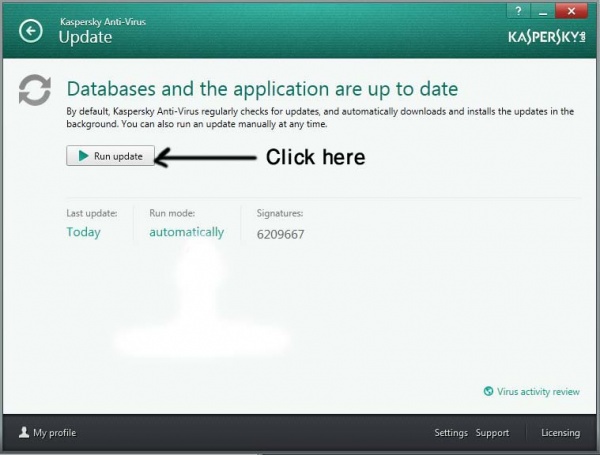Minimize the Kaspersky window
Screen dimensions: 600x455
(543, 11)
